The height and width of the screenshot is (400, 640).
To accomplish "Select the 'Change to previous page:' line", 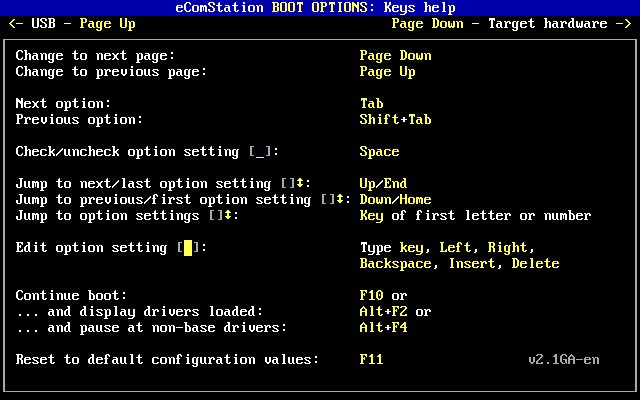I will [111, 72].
